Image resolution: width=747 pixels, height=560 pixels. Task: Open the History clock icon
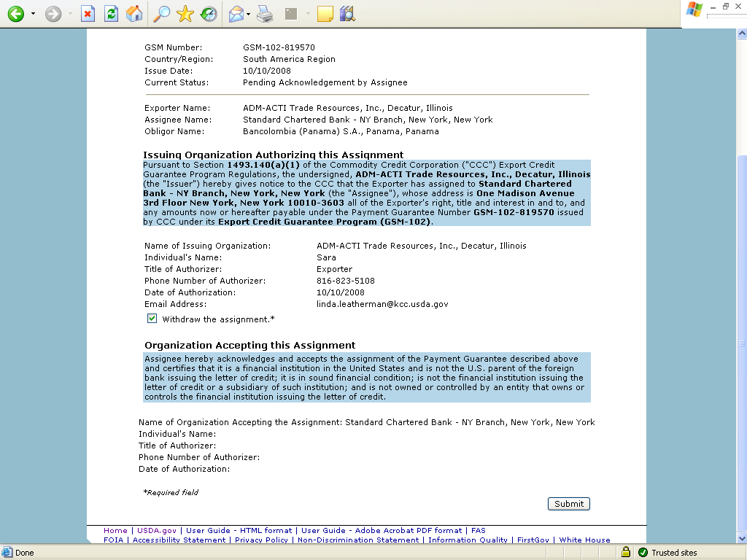tap(209, 14)
